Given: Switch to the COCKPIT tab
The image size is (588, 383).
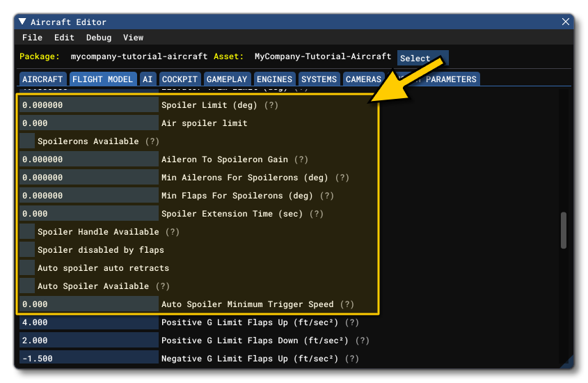Looking at the screenshot, I should coord(180,79).
